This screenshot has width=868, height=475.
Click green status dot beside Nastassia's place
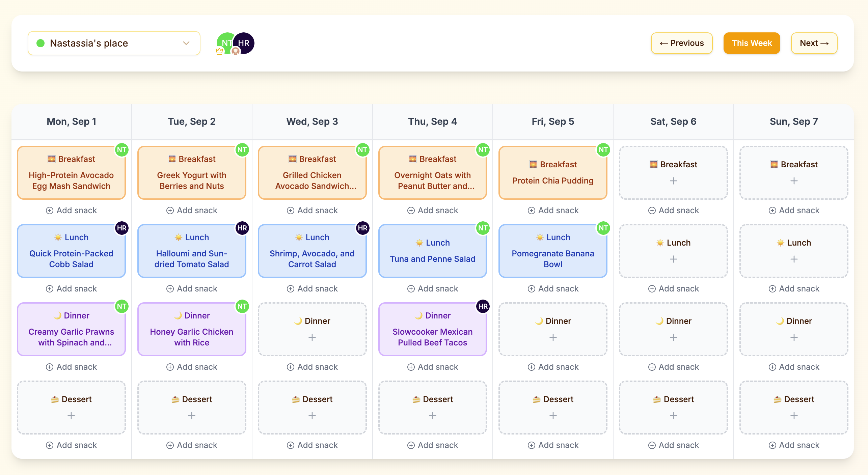40,43
